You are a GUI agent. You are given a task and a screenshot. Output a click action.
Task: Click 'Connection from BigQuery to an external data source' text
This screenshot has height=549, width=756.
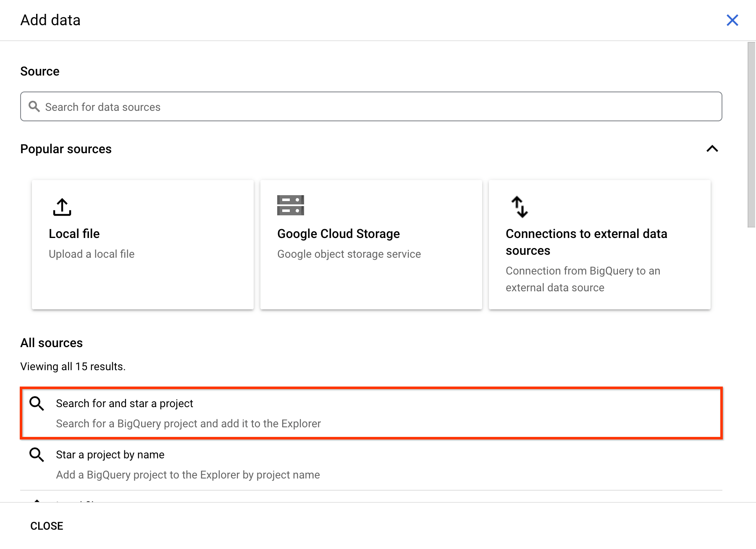pos(583,279)
